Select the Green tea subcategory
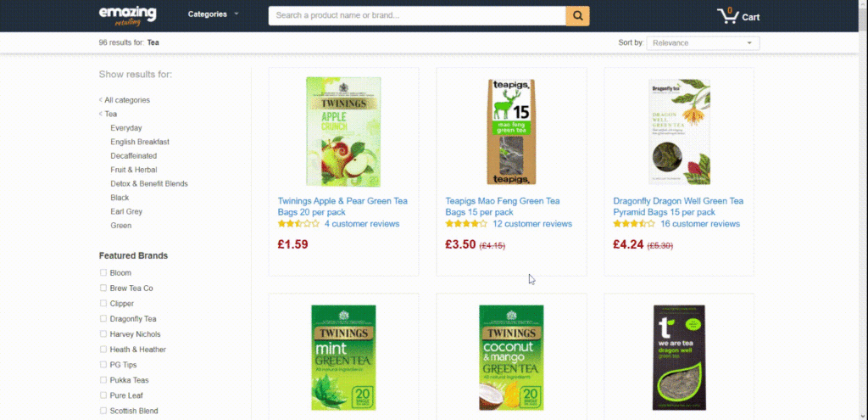This screenshot has height=420, width=868. (x=120, y=226)
